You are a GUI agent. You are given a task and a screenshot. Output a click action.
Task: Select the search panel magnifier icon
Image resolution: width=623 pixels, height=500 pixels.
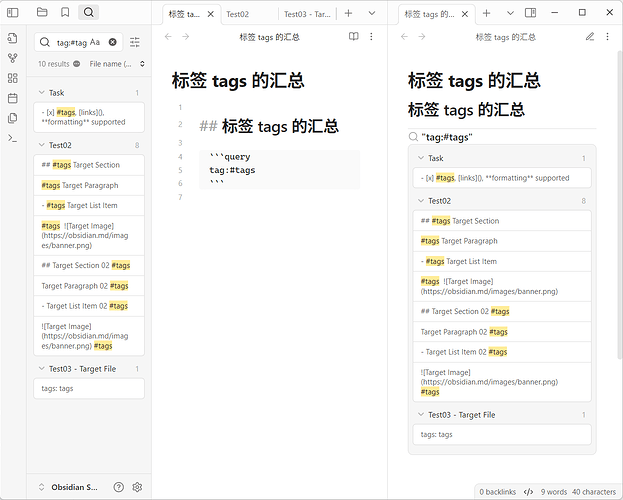(89, 13)
